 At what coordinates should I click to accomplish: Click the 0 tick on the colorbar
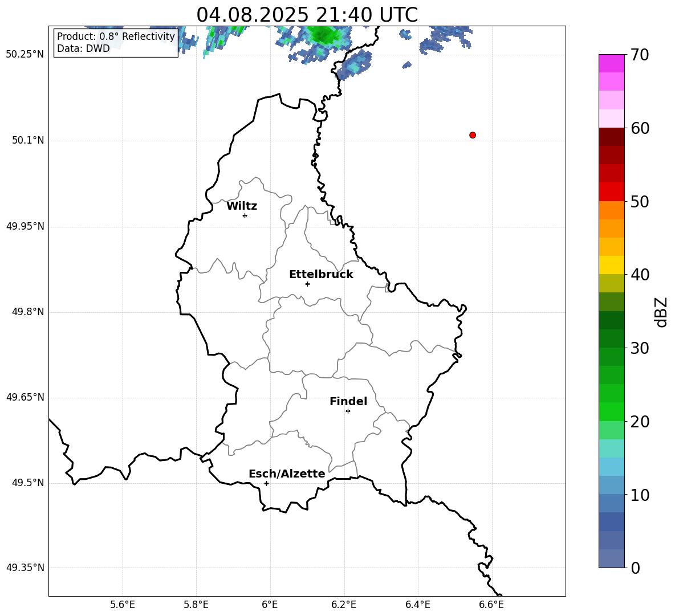pos(635,568)
